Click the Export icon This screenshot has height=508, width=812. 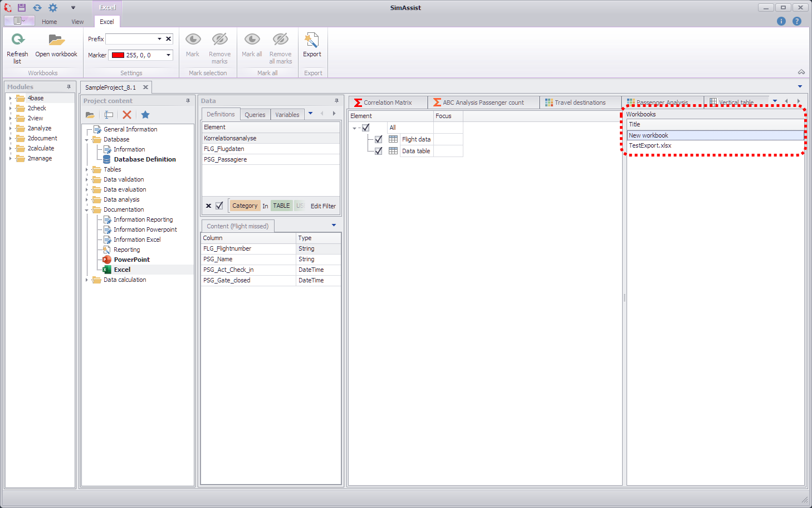pyautogui.click(x=312, y=39)
